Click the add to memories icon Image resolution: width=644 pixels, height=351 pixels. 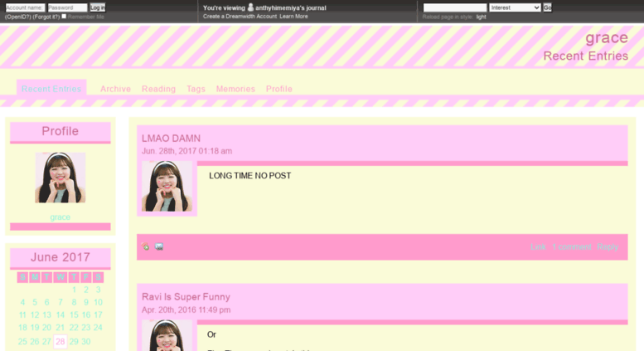(146, 246)
